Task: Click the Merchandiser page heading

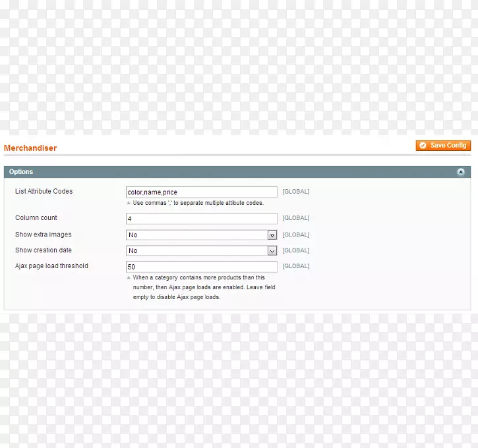Action: 30,148
